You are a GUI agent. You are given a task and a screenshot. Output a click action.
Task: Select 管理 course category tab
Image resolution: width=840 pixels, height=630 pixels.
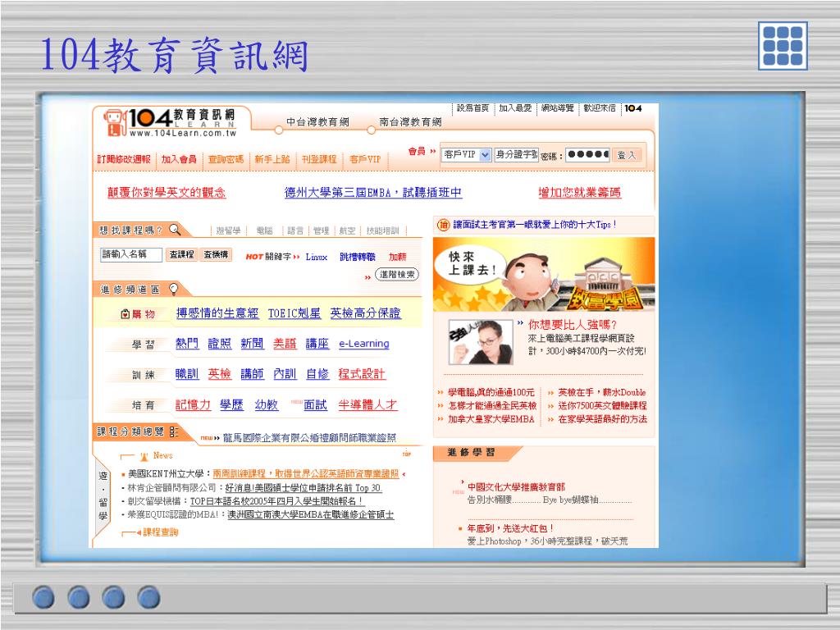(322, 231)
